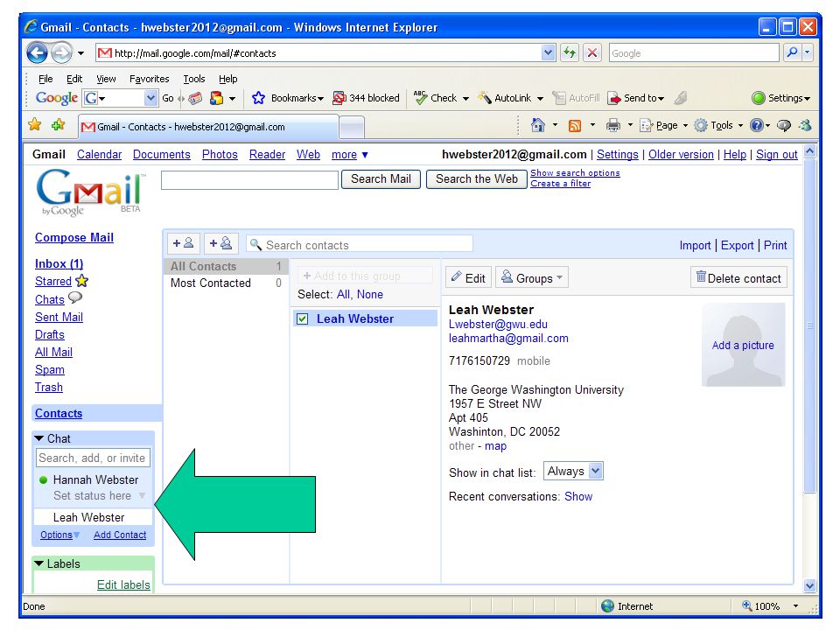Click the RSS feeds icon
Viewport: 840px width, 630px height.
point(574,126)
